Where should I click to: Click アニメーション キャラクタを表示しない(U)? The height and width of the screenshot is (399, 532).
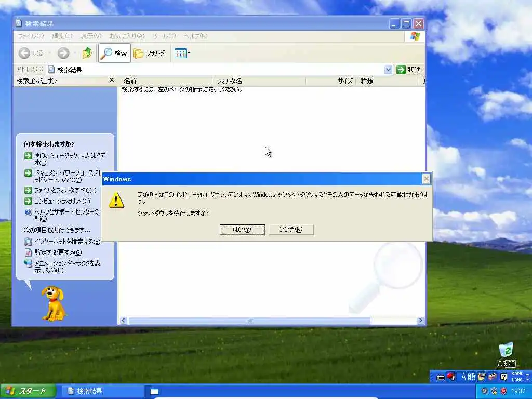tap(62, 267)
